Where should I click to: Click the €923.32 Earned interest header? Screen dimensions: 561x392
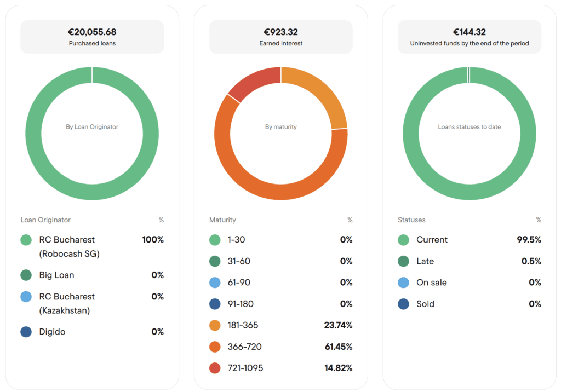281,37
